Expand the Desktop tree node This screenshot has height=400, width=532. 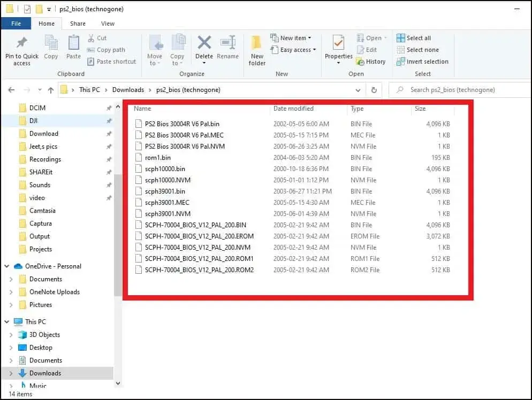(x=11, y=348)
